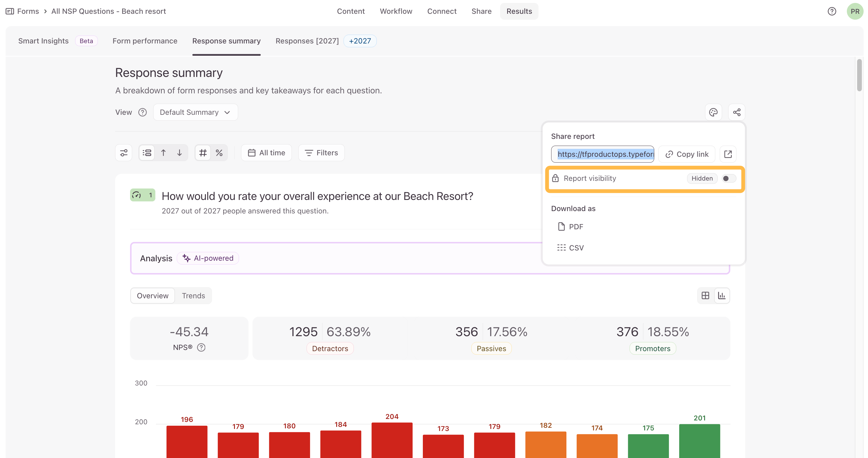The width and height of the screenshot is (868, 458).
Task: Show values as counts with hash
Action: [x=203, y=153]
